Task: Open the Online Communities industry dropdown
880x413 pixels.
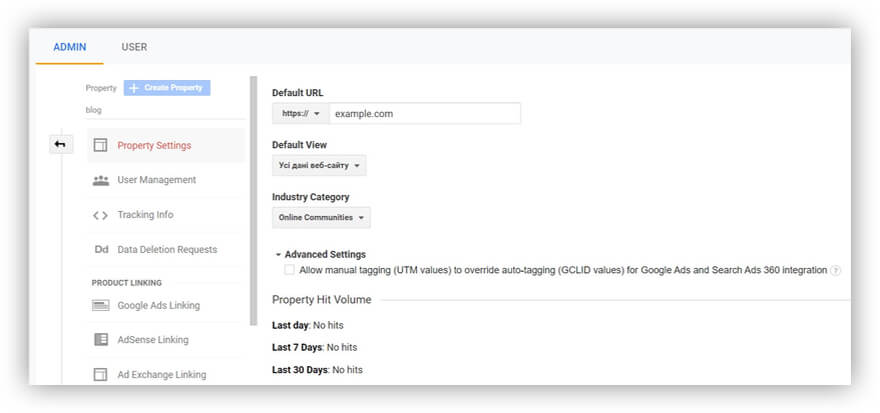Action: click(x=320, y=217)
